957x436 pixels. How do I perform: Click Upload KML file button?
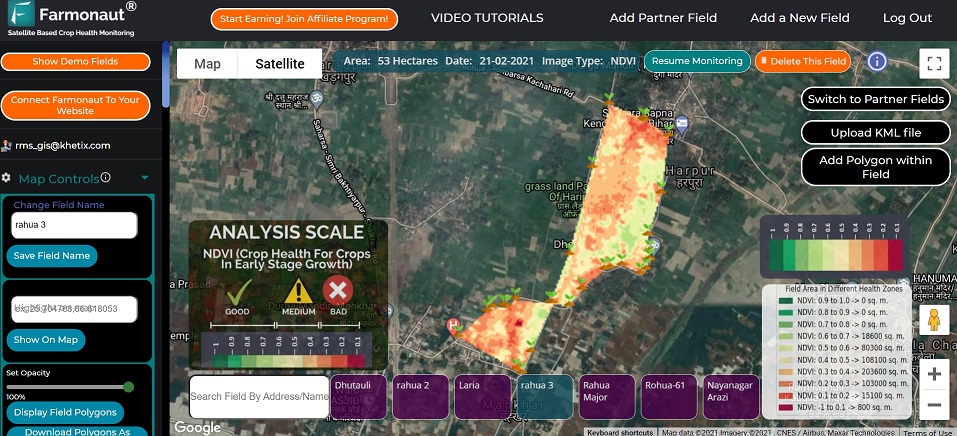coord(876,133)
